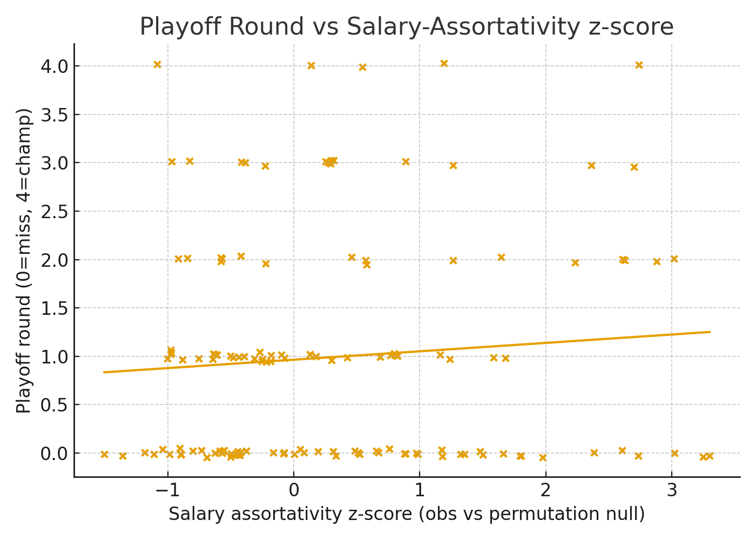The width and height of the screenshot is (756, 540).
Task: Click the rightmost data marker at round 3.0
Action: (634, 167)
